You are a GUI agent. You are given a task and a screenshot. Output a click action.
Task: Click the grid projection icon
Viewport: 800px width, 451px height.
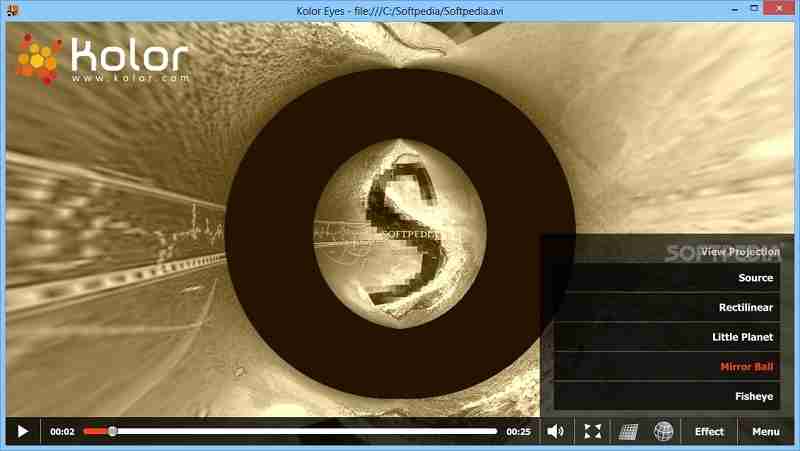click(628, 432)
